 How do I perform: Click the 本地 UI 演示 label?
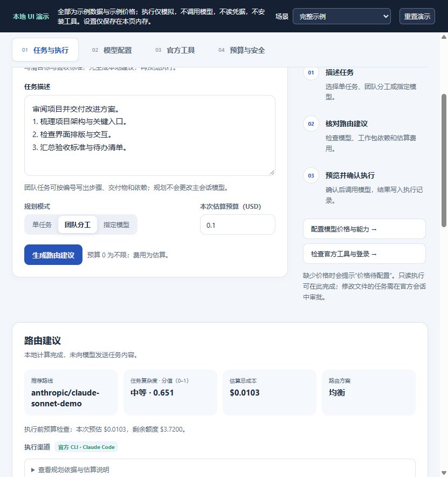pyautogui.click(x=31, y=16)
